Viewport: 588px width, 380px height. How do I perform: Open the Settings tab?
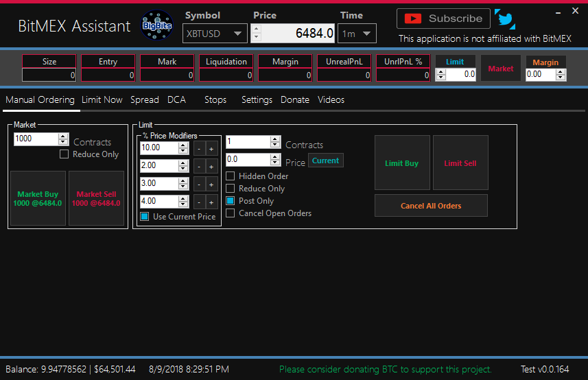tap(257, 99)
